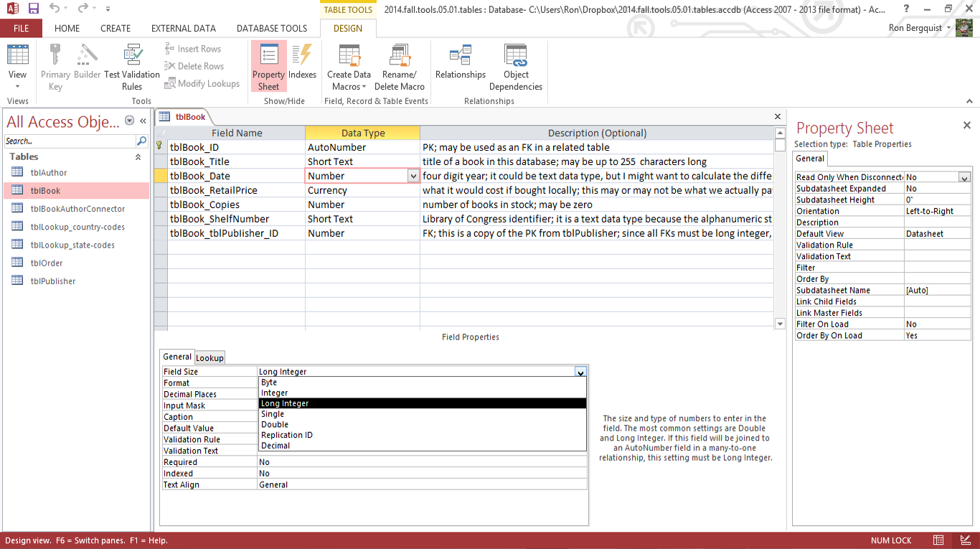Close the Property Sheet pane
980x549 pixels.
[x=966, y=126]
